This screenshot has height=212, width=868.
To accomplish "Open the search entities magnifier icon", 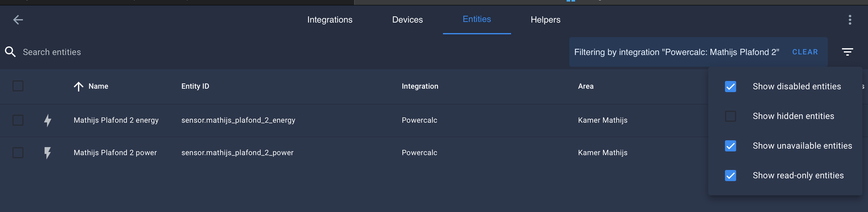I will pos(10,52).
